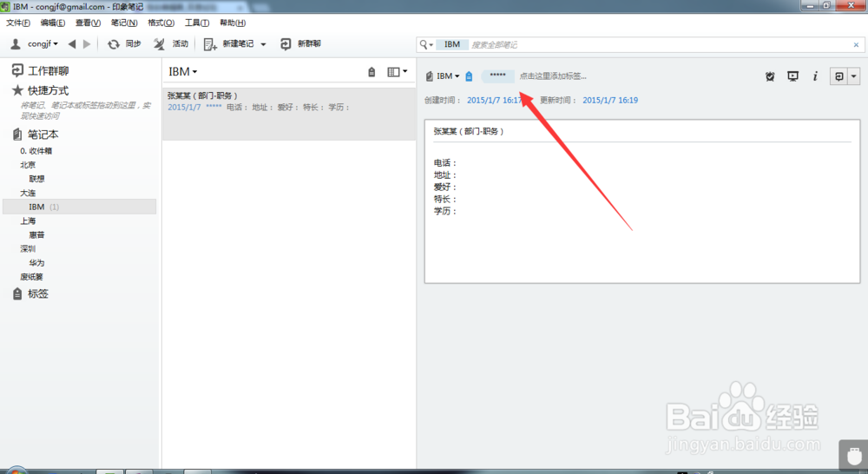Open the IBM (1) notebook in sidebar

(80, 207)
